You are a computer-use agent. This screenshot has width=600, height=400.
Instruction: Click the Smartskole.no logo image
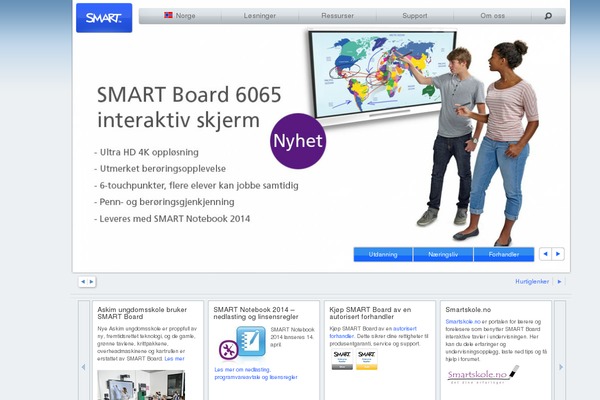pos(483,375)
